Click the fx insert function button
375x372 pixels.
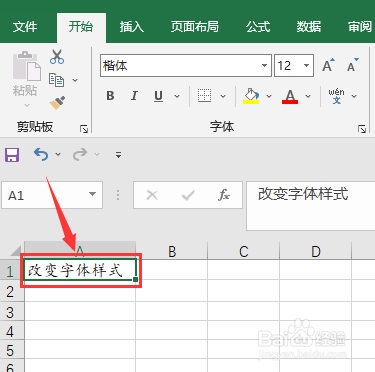click(x=224, y=195)
